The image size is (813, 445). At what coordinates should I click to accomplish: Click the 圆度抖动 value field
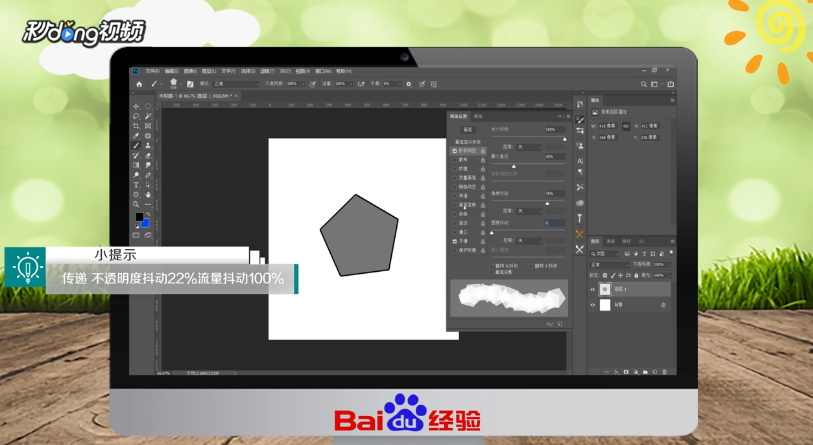click(554, 223)
